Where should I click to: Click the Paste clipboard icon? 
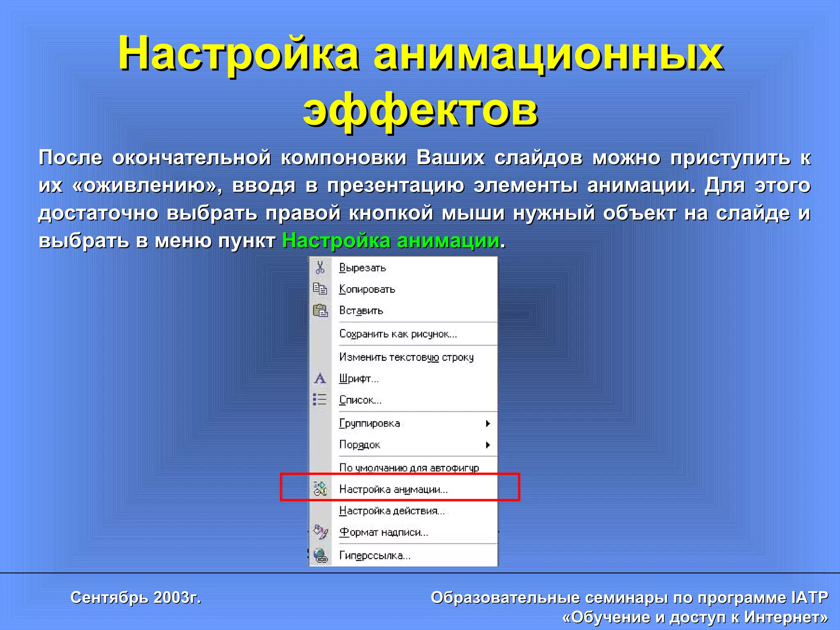320,310
